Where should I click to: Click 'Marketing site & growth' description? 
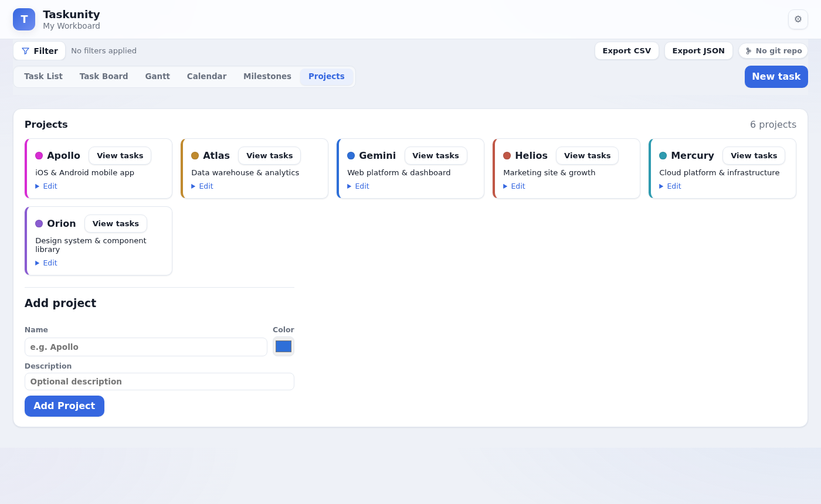click(x=549, y=173)
